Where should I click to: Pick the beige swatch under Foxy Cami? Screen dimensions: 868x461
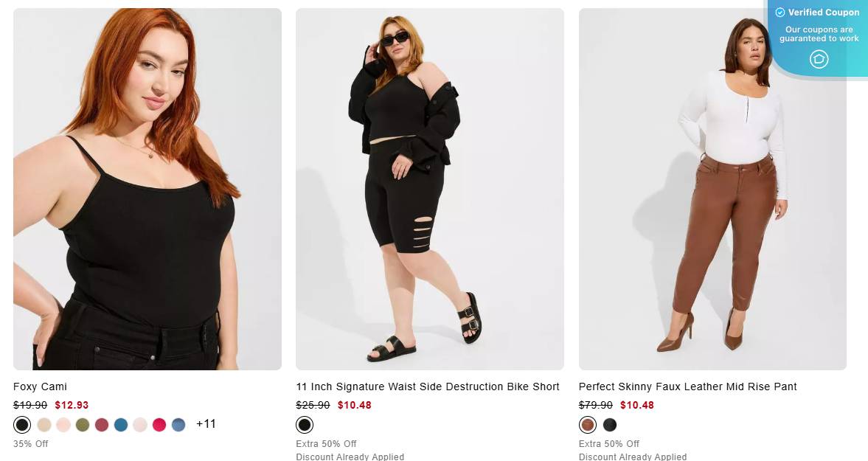[44, 425]
